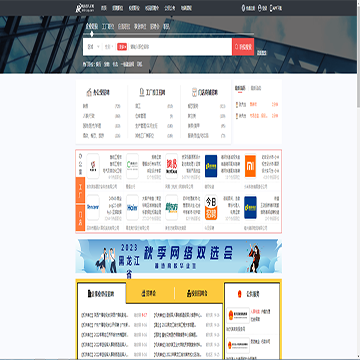Screen dimensions: 360x360
Task: Select the white active tab in yellow panel
Action: pyautogui.click(x=102, y=293)
